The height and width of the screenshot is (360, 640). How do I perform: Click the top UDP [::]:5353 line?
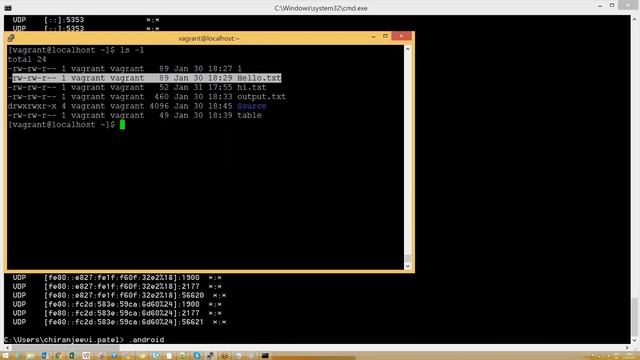86,20
